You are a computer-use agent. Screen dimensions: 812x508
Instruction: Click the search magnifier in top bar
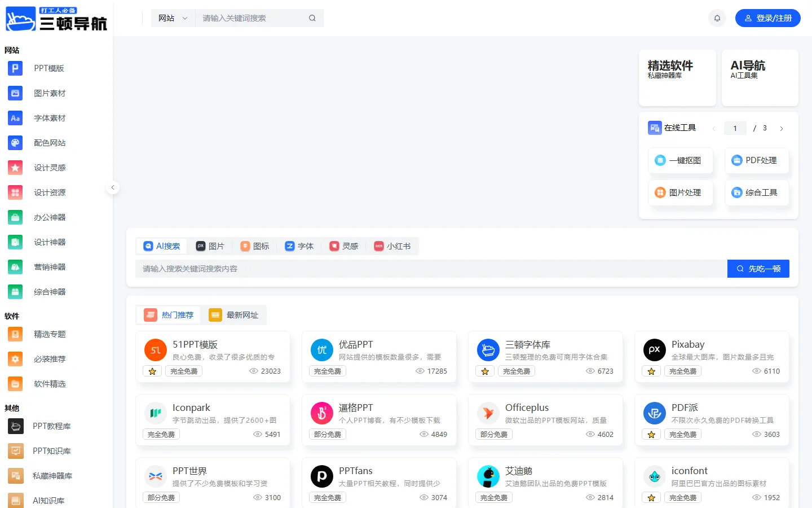click(312, 18)
